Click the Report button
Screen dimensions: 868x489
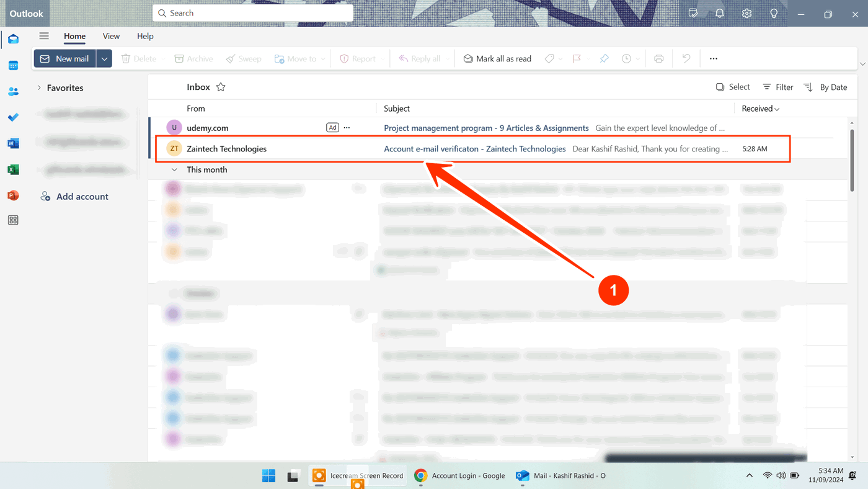point(358,58)
